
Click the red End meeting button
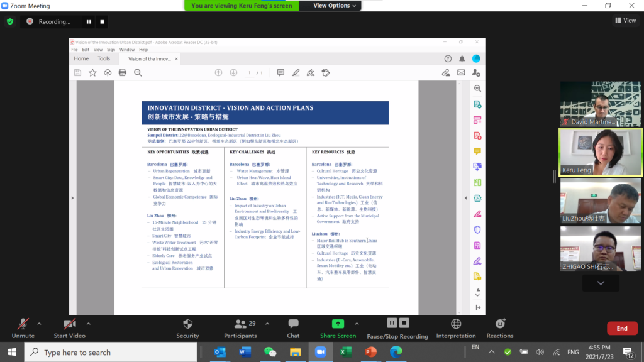click(x=621, y=328)
